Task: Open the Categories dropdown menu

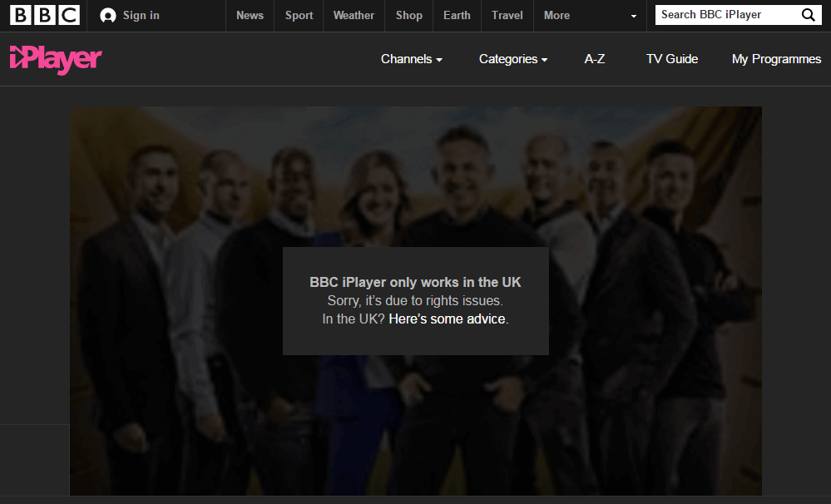Action: tap(513, 59)
